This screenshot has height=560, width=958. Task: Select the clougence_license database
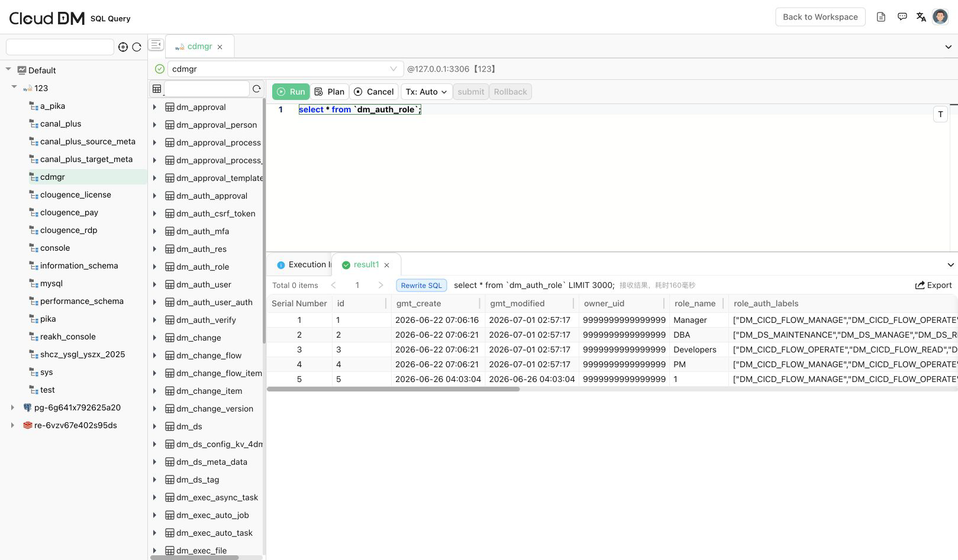coord(75,195)
